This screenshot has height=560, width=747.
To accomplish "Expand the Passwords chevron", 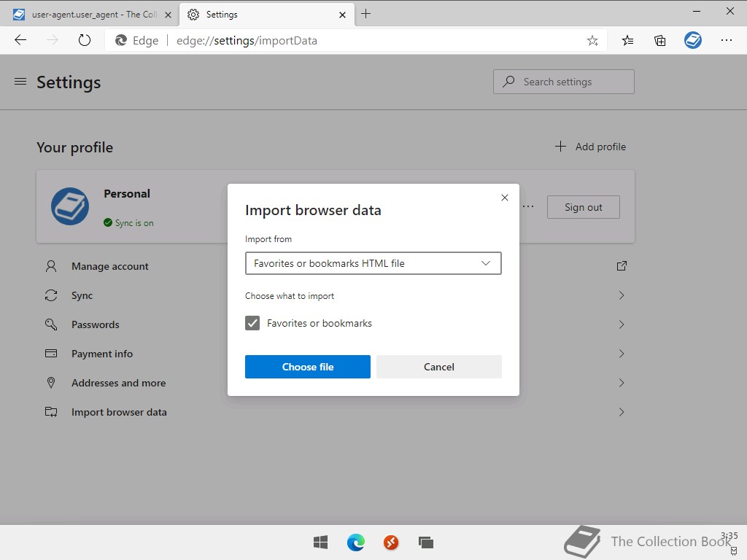I will [622, 324].
